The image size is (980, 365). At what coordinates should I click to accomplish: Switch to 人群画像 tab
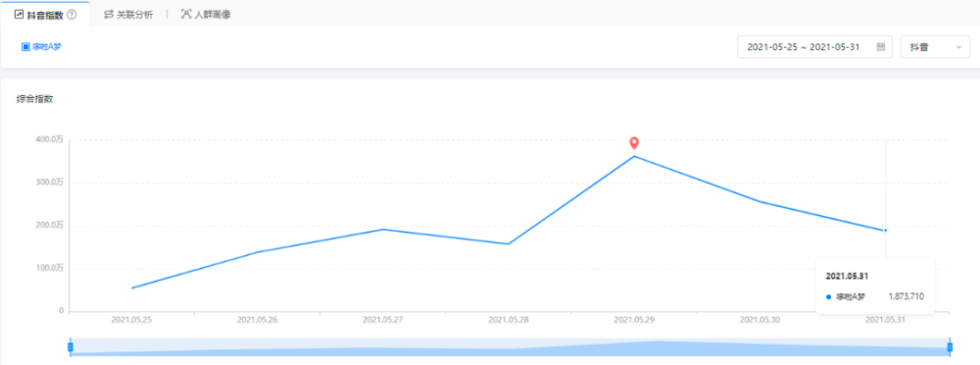click(x=206, y=15)
